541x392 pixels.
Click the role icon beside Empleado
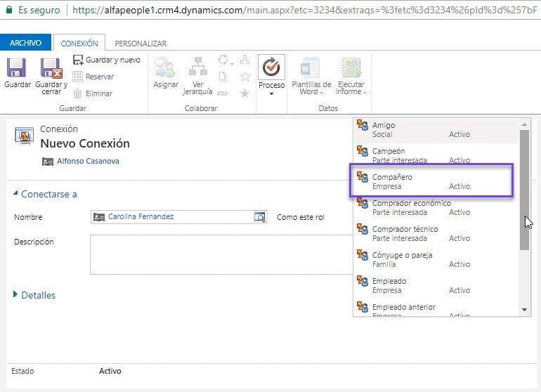(363, 281)
